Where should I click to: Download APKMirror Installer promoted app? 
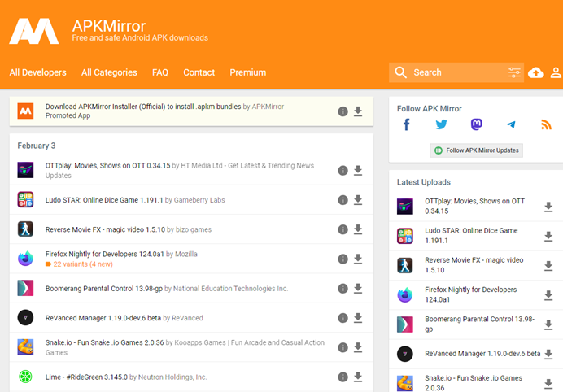pos(358,111)
